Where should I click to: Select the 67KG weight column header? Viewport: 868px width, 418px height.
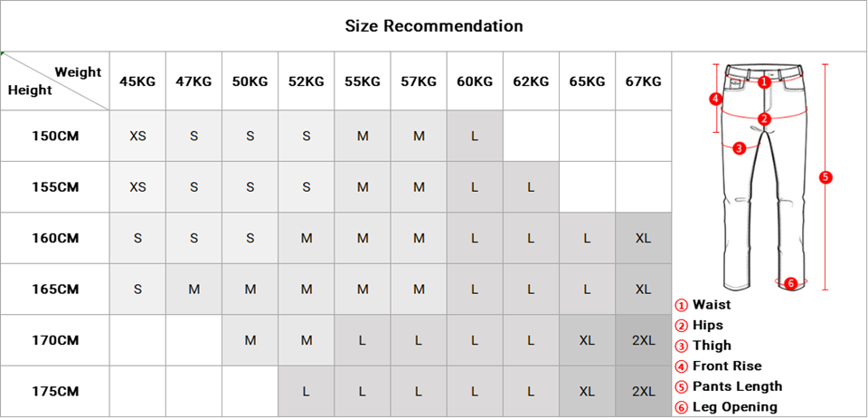(x=643, y=81)
